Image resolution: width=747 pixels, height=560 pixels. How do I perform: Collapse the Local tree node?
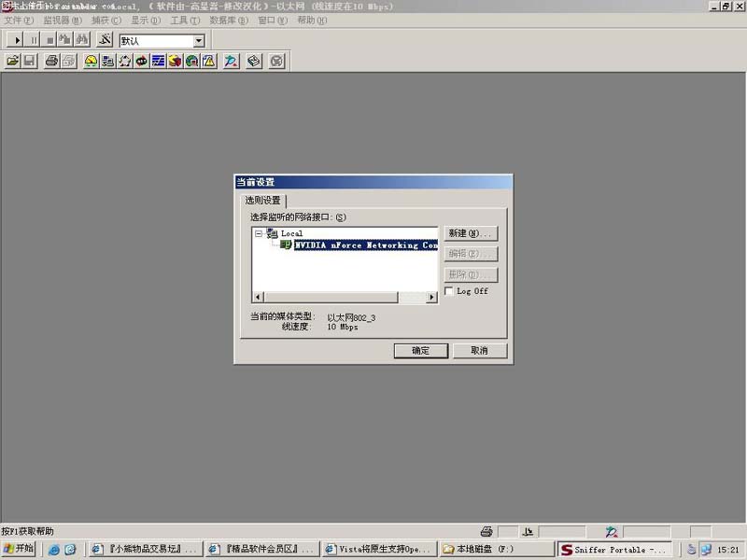tap(259, 233)
